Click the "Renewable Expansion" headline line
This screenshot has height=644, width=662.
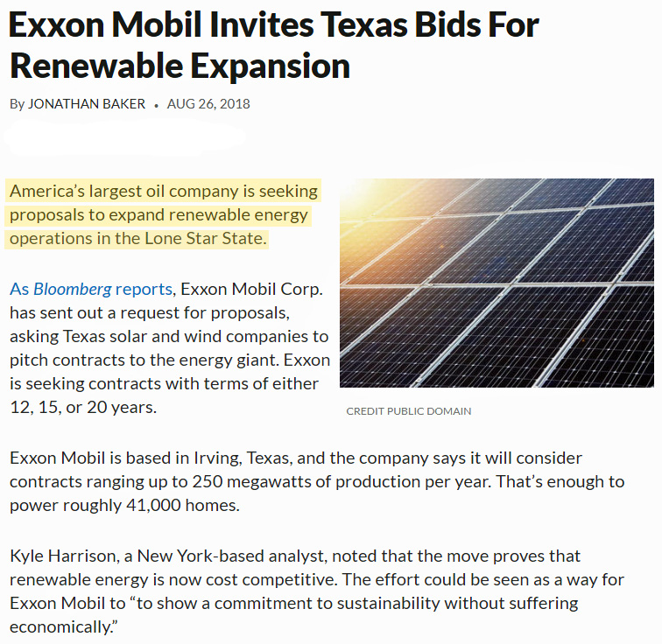[180, 66]
